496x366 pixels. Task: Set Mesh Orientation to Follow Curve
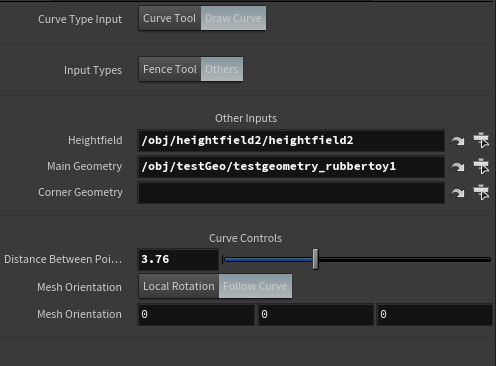[x=255, y=286]
